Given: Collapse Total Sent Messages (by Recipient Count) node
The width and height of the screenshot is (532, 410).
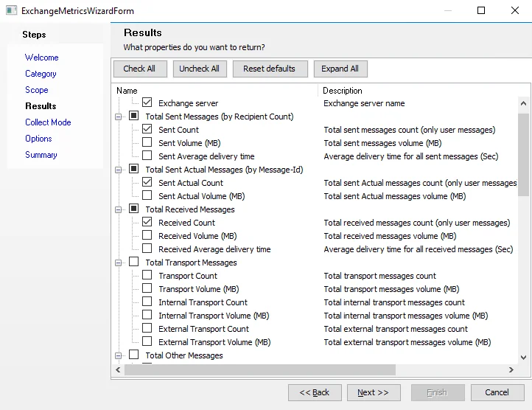Looking at the screenshot, I should (x=118, y=117).
